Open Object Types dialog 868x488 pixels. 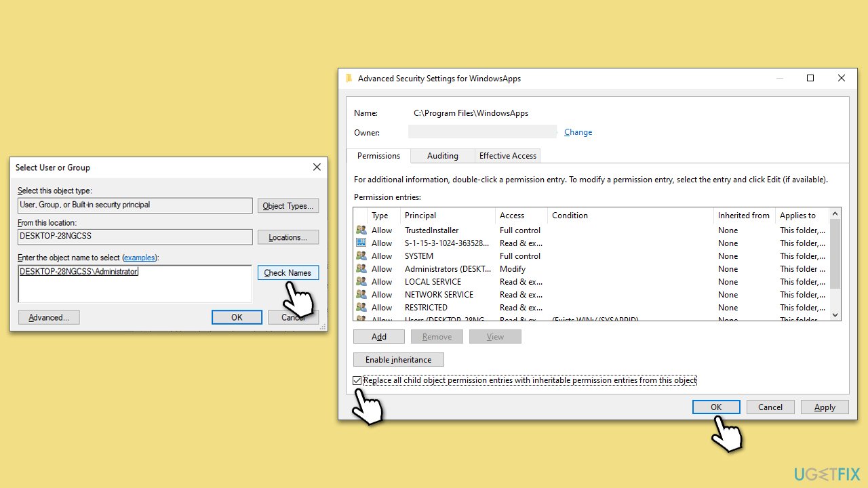pyautogui.click(x=288, y=205)
